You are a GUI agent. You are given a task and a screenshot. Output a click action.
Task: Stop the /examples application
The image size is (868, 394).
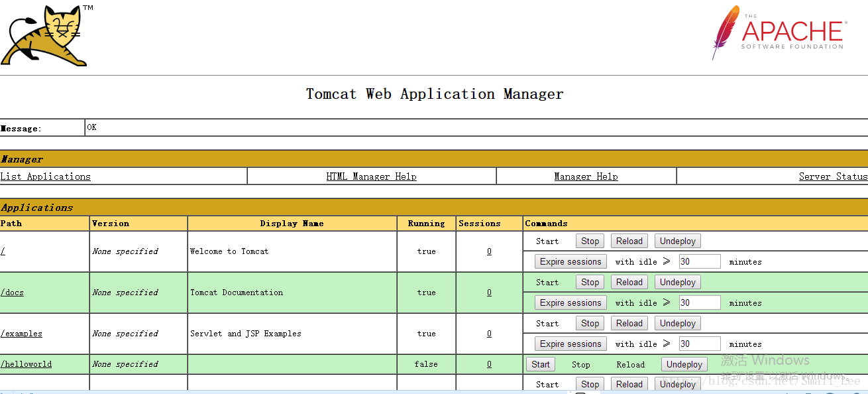(590, 324)
